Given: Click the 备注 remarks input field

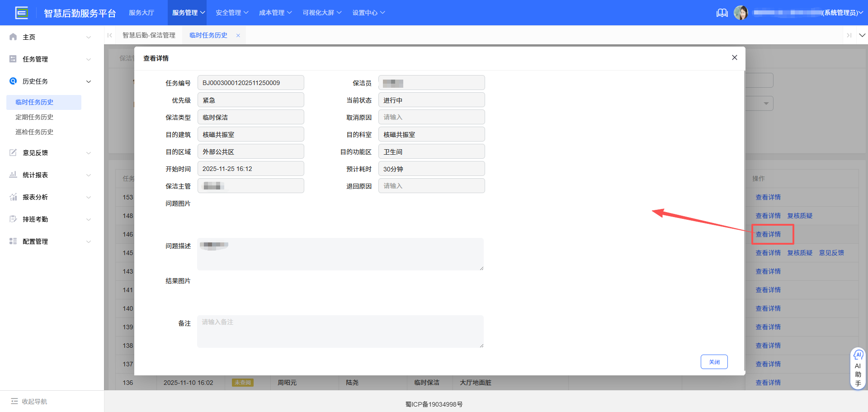Looking at the screenshot, I should pyautogui.click(x=340, y=331).
